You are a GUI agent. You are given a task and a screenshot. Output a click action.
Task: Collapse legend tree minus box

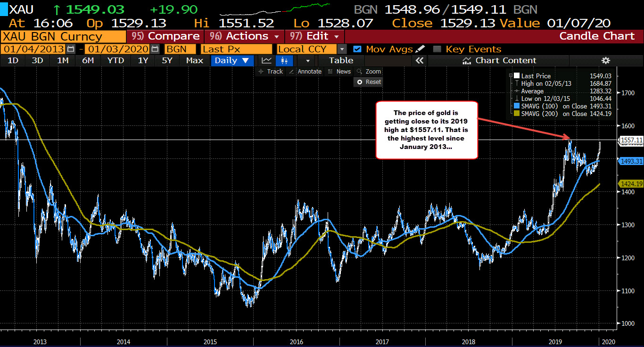511,75
